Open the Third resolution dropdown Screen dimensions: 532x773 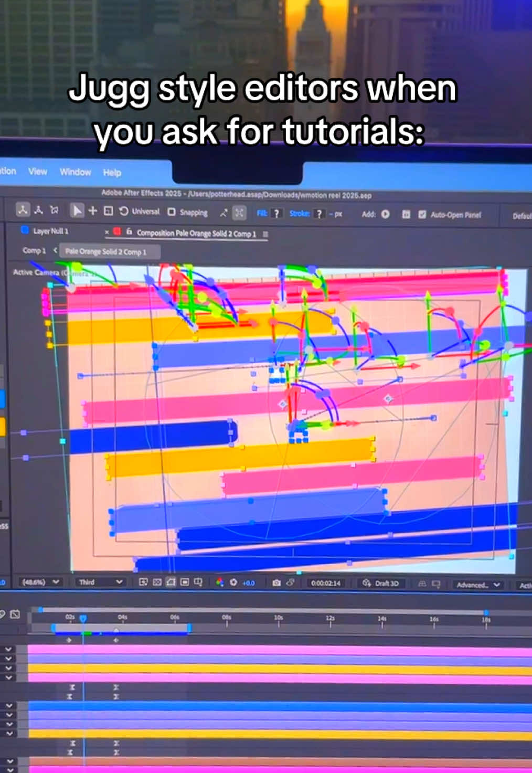click(101, 581)
